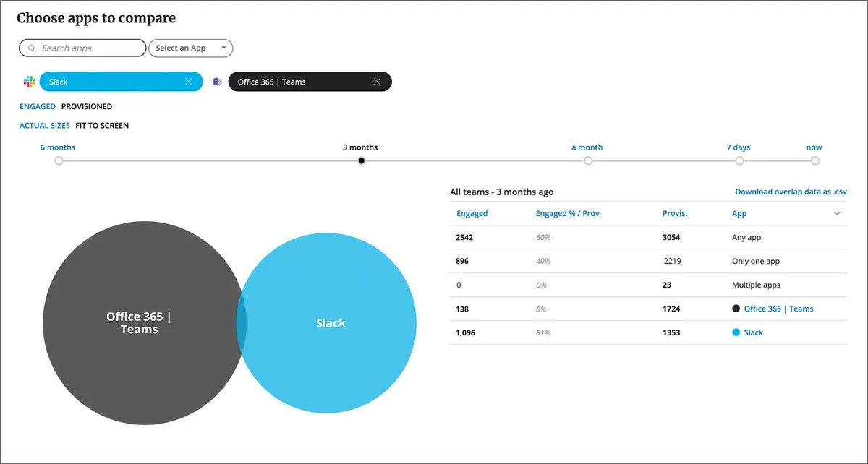Click engaged value 896
868x464 pixels.
pos(463,261)
